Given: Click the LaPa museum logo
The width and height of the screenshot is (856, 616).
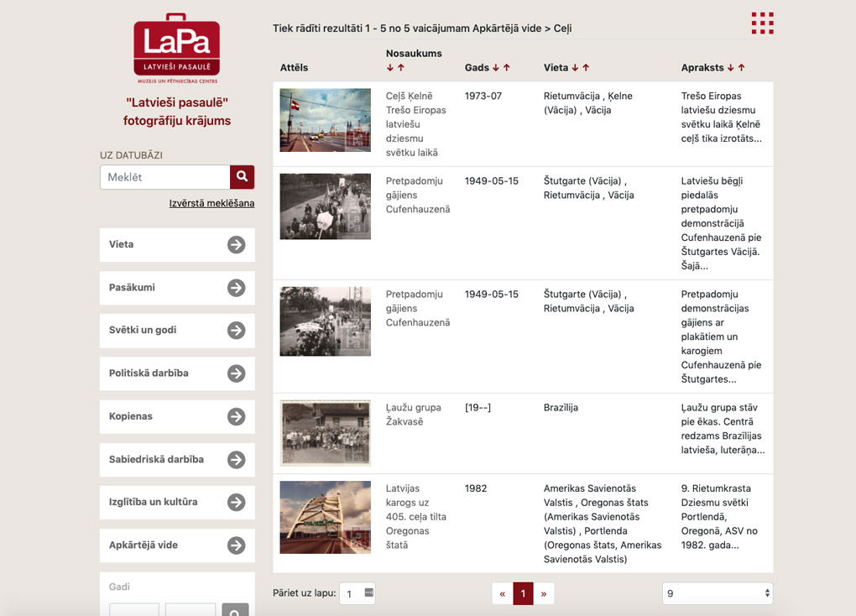Looking at the screenshot, I should pyautogui.click(x=177, y=48).
